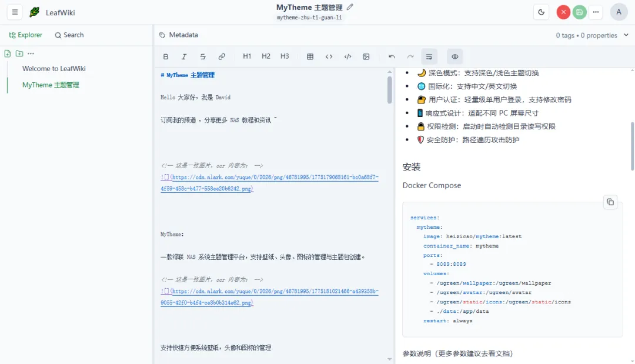This screenshot has height=364, width=635.
Task: Click line 订阅我的频道 in editor
Action: pyautogui.click(x=219, y=120)
